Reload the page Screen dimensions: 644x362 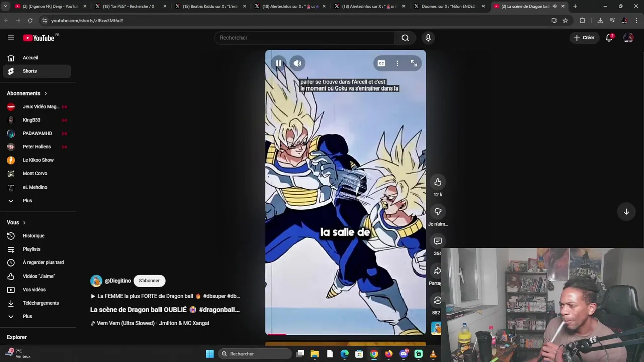click(30, 21)
